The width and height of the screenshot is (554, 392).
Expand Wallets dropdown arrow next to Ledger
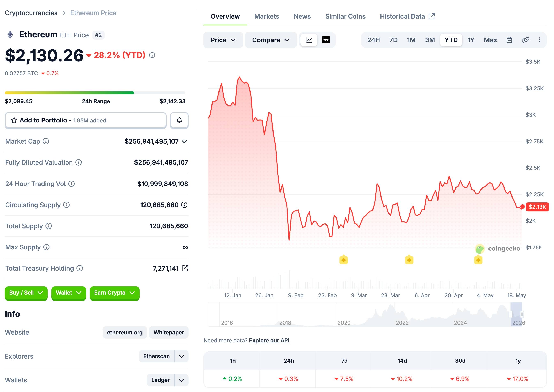tap(182, 380)
